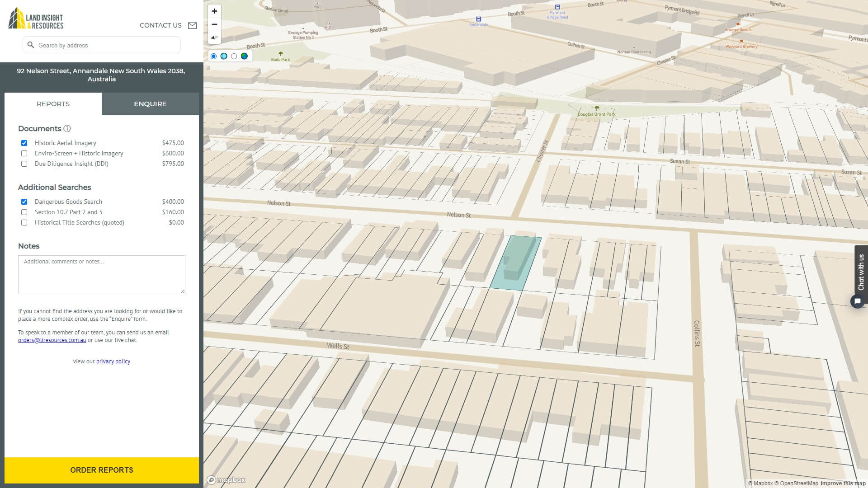Screen dimensions: 868x488
Task: Open the Contact Us link
Action: click(x=160, y=25)
